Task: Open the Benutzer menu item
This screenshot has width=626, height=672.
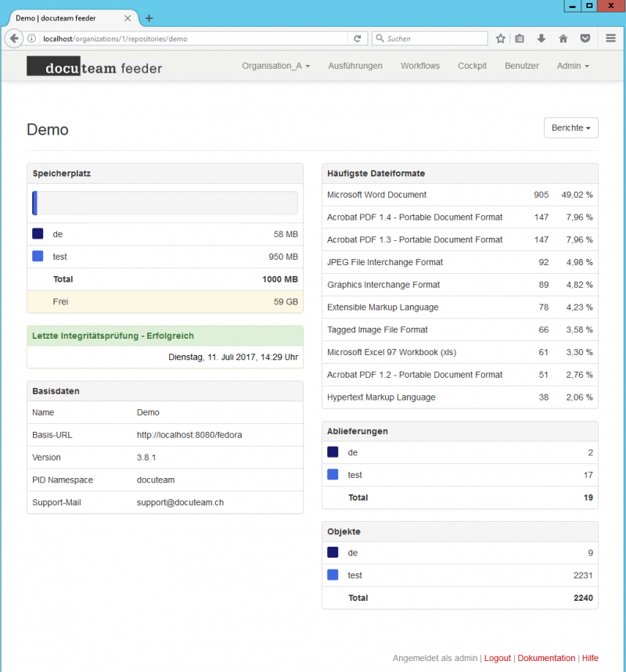Action: [x=521, y=66]
